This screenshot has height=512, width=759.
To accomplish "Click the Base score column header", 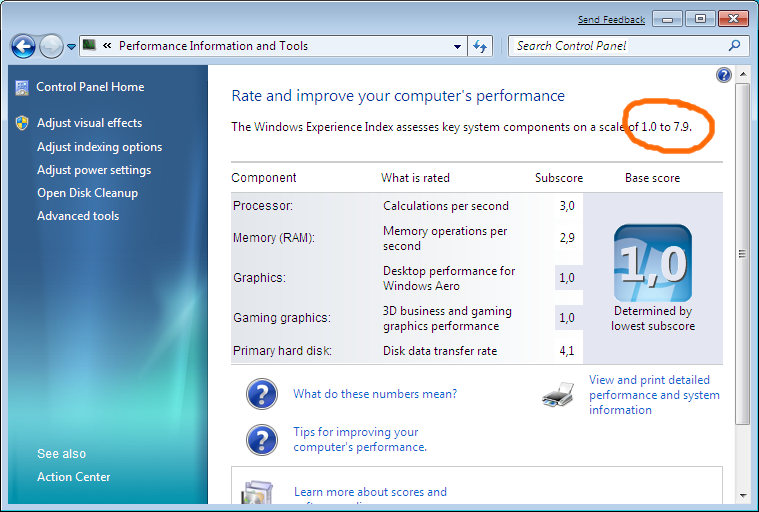I will click(x=653, y=178).
